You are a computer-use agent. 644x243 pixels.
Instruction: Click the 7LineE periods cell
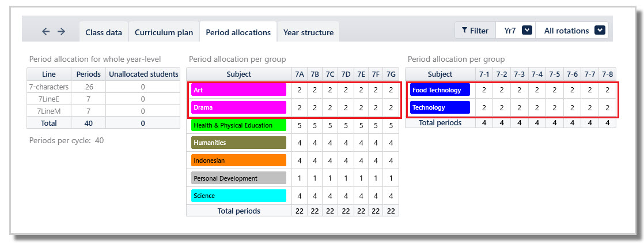(88, 99)
